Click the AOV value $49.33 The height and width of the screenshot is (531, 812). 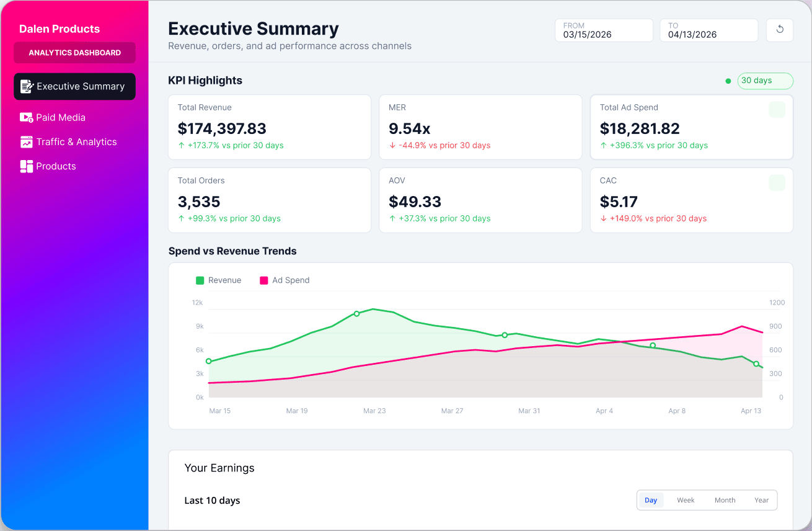[415, 202]
